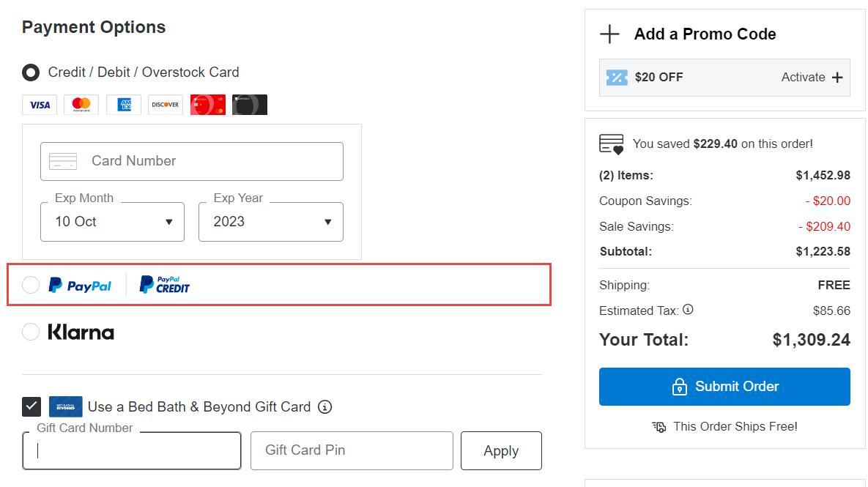Open the Exp Year dropdown
This screenshot has width=868, height=487.
[271, 221]
